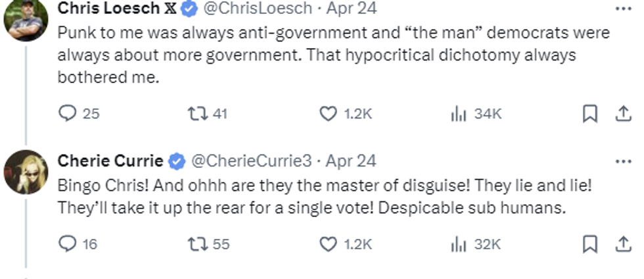This screenshot has width=644, height=279.
Task: Open Chris Loesch's profile picture
Action: tap(26, 18)
